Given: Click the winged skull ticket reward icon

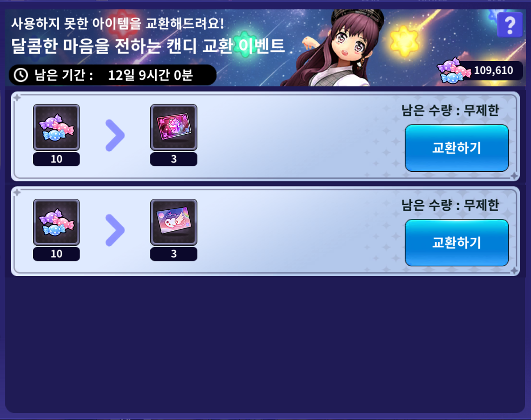Looking at the screenshot, I should pyautogui.click(x=174, y=222).
